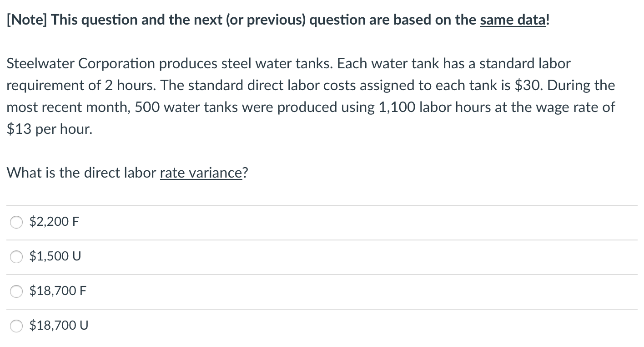Image resolution: width=644 pixels, height=347 pixels.
Task: Click the second answer row
Action: (x=318, y=256)
